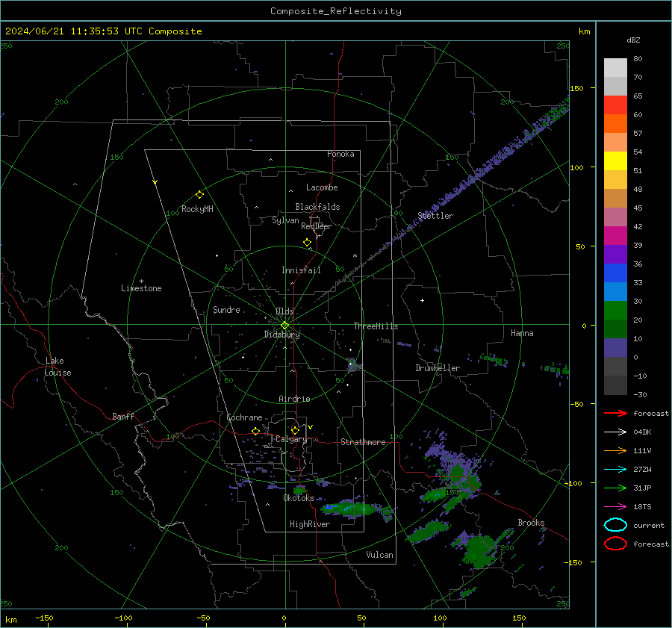Click the Lake Louise label

pyautogui.click(x=57, y=367)
